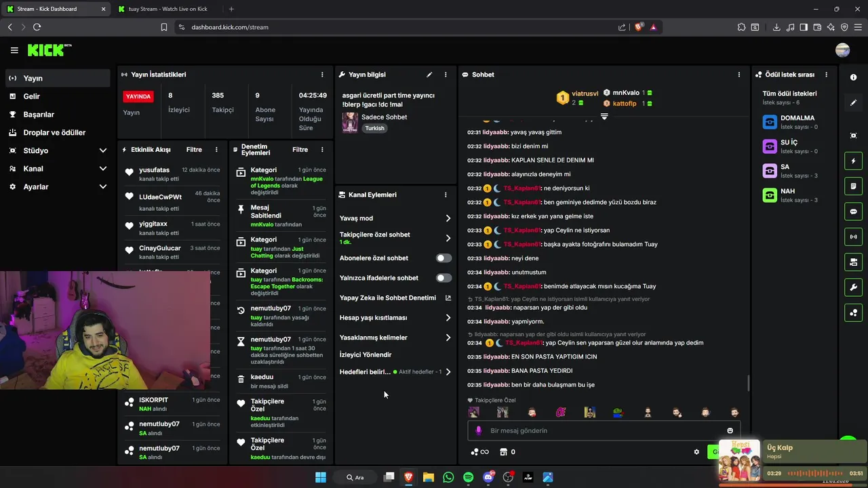Click the purple microphone icon in message box

pyautogui.click(x=479, y=430)
